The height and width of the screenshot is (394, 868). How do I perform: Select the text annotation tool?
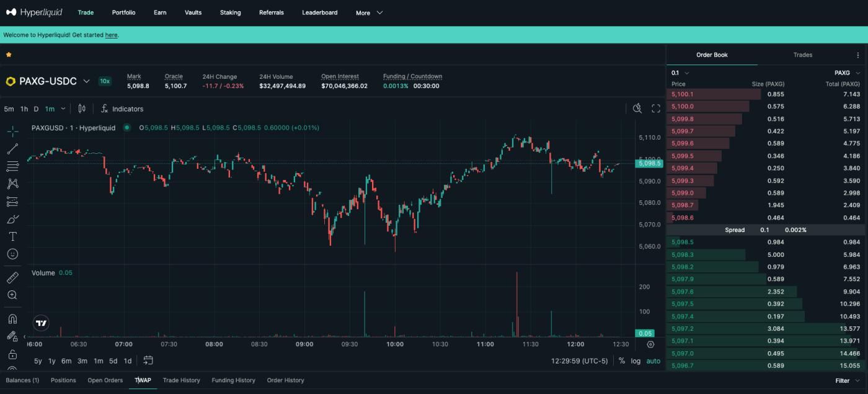tap(12, 236)
